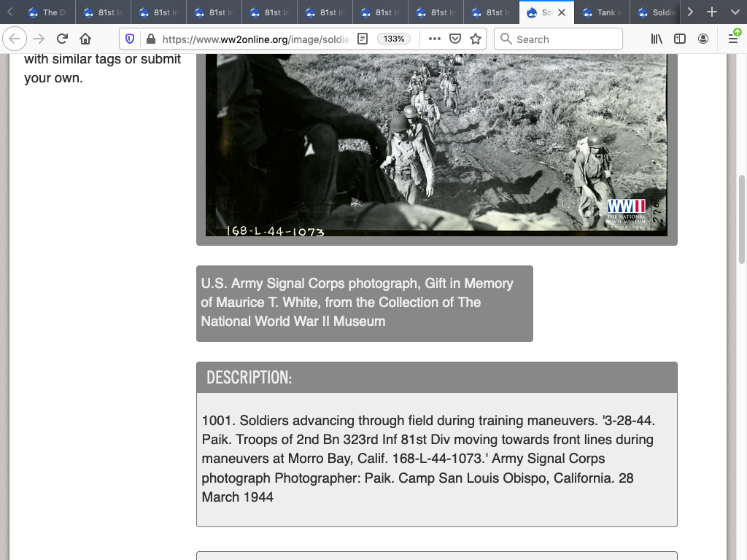Open a new browser tab

pyautogui.click(x=712, y=12)
